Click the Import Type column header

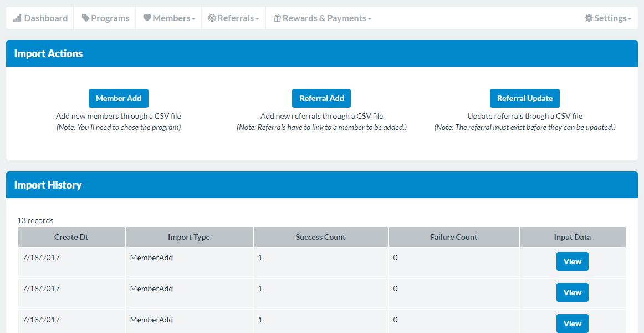pos(189,237)
